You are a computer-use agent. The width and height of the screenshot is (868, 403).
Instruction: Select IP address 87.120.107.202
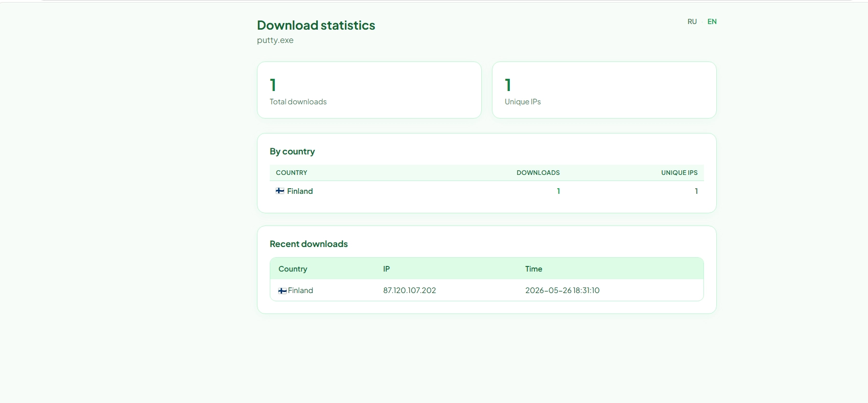(409, 290)
